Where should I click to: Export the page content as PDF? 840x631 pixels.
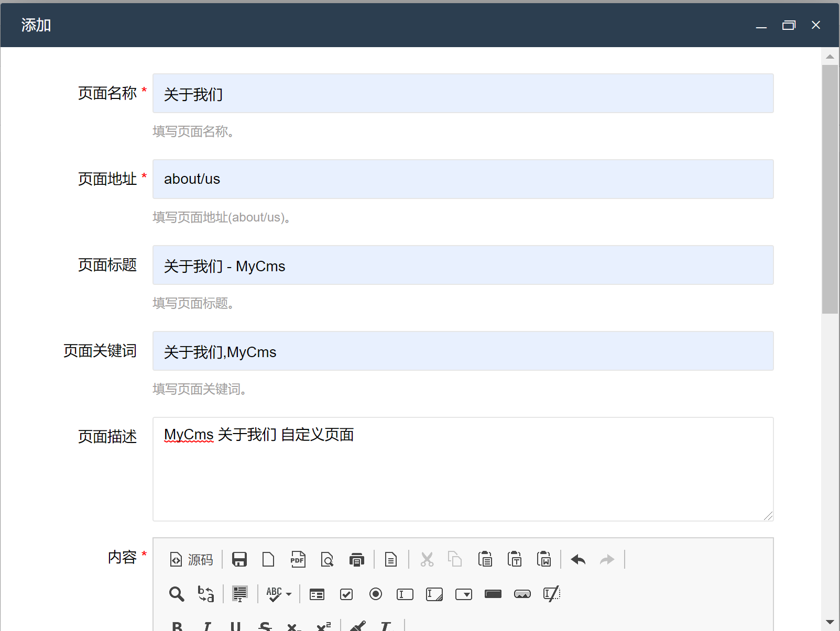click(298, 559)
